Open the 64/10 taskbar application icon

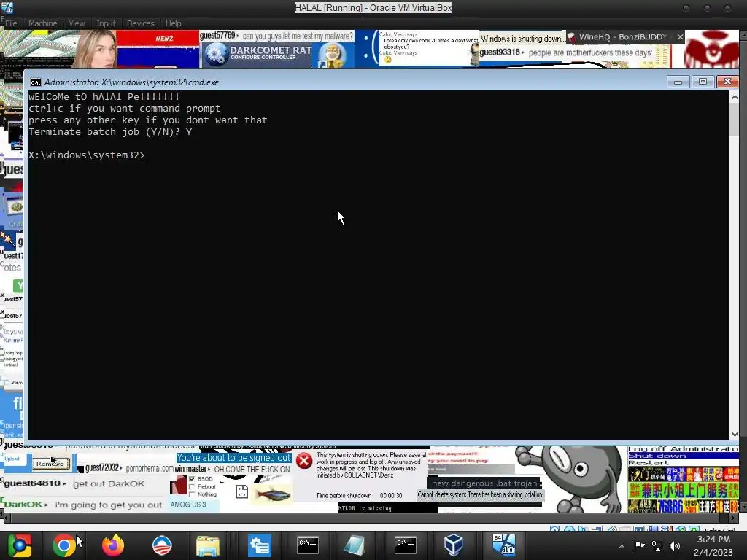pos(503,545)
